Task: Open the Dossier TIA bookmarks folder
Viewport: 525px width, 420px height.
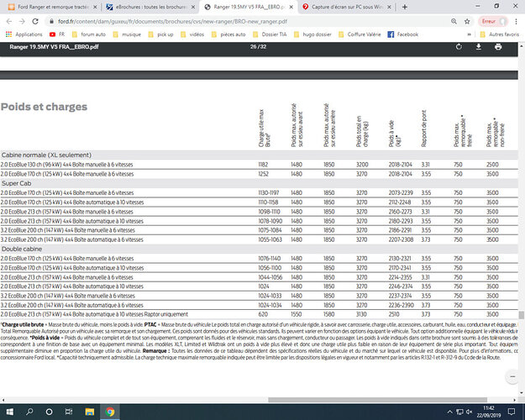Action: pos(270,34)
